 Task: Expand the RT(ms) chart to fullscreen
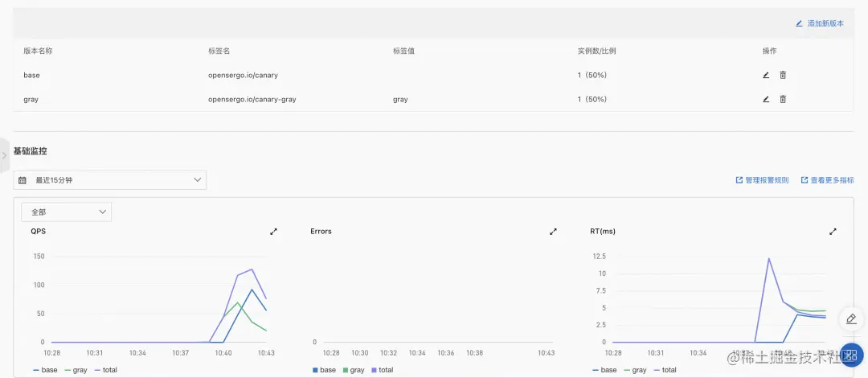[x=833, y=232]
